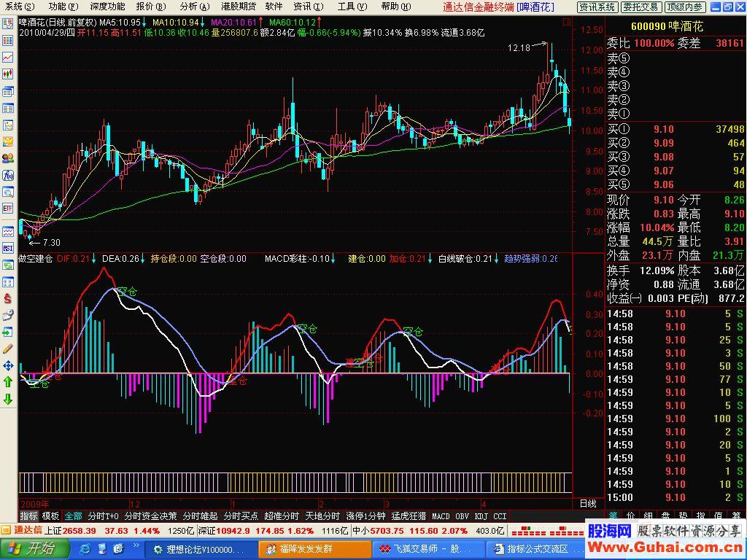The image size is (747, 560).
Task: Select the 猛虎狂猎 tab
Action: pos(409,516)
